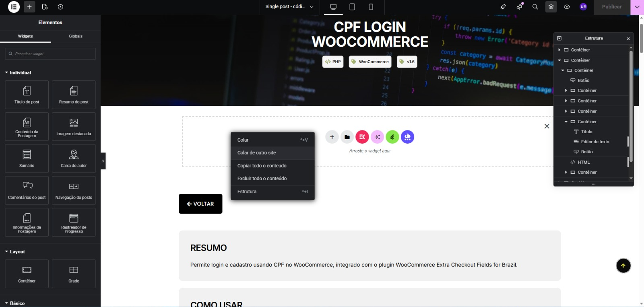Screen dimensions: 644x307
Task: Select the Caixa do autor widget
Action: point(74,159)
